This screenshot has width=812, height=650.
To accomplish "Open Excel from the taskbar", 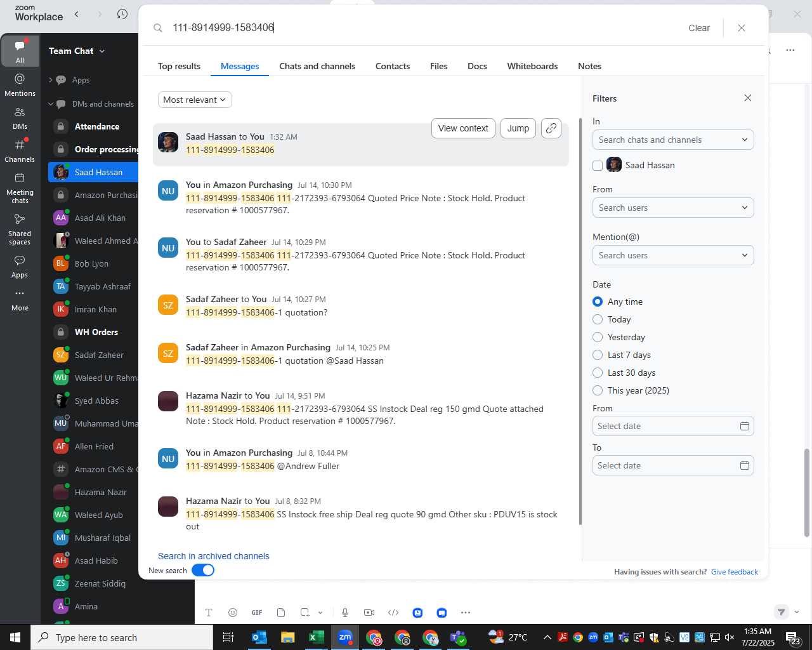I will pyautogui.click(x=317, y=637).
